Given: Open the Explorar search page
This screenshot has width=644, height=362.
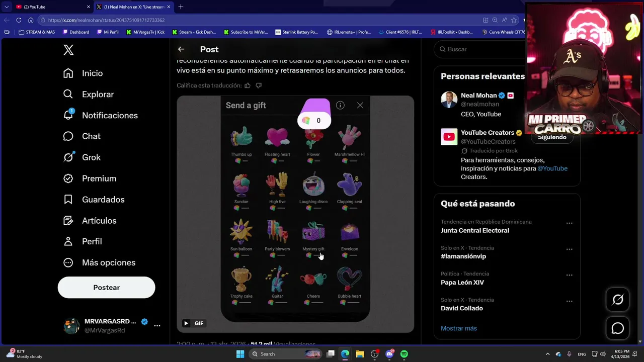Looking at the screenshot, I should tap(89, 95).
